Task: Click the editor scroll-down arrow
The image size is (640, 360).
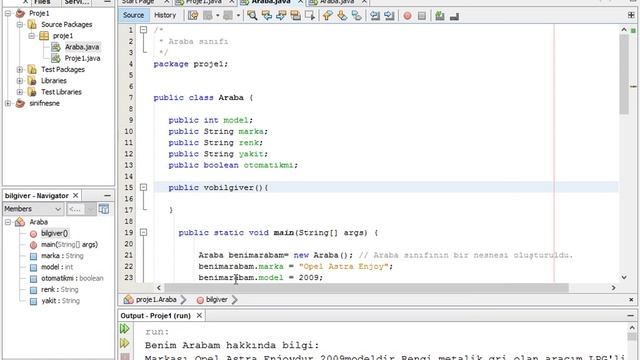Action: 624,277
